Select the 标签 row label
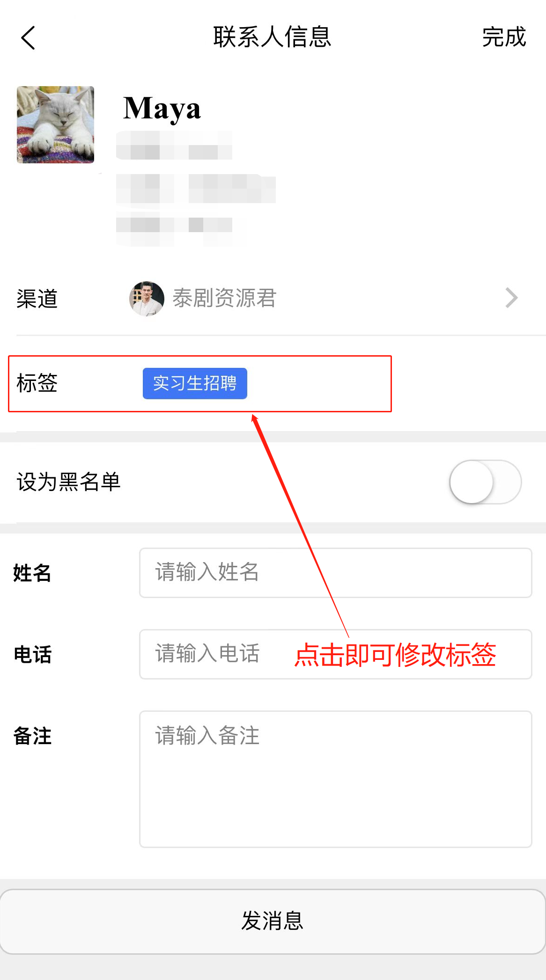Image resolution: width=546 pixels, height=980 pixels. (x=37, y=383)
